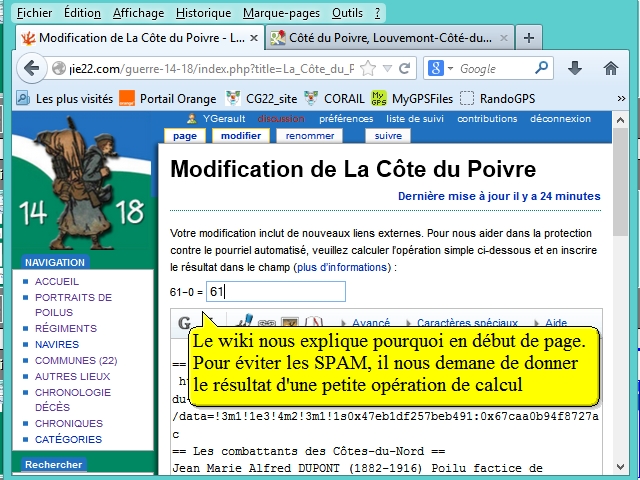This screenshot has height=480, width=640.
Task: Open CHRONIQUES navigation link
Action: [69, 423]
